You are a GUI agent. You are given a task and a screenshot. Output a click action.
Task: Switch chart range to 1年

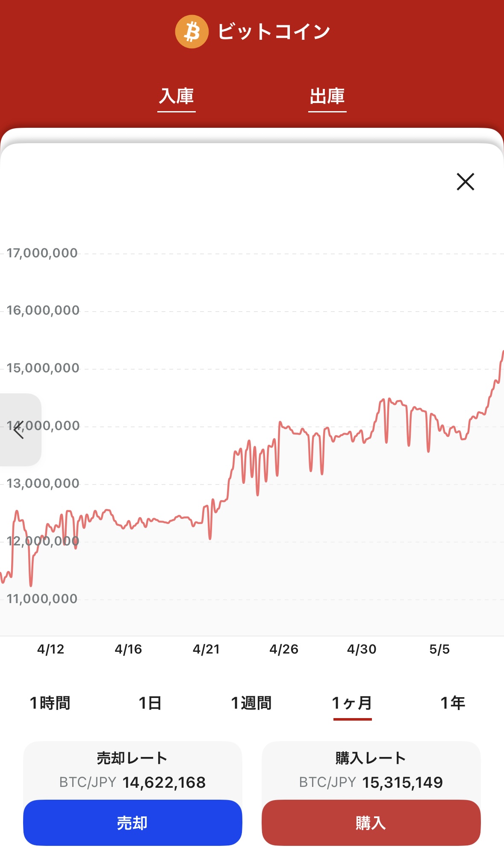[x=453, y=703]
